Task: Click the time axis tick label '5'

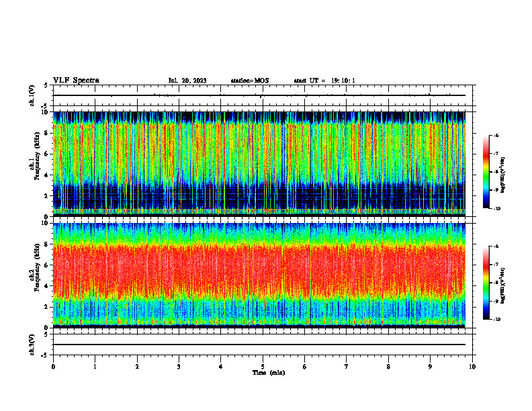Action: tap(263, 367)
